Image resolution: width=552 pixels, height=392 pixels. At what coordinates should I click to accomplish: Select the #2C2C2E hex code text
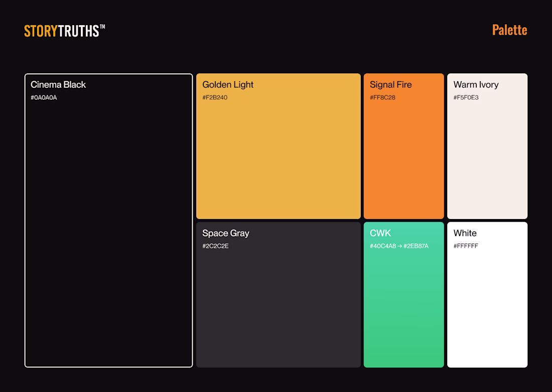pos(215,246)
